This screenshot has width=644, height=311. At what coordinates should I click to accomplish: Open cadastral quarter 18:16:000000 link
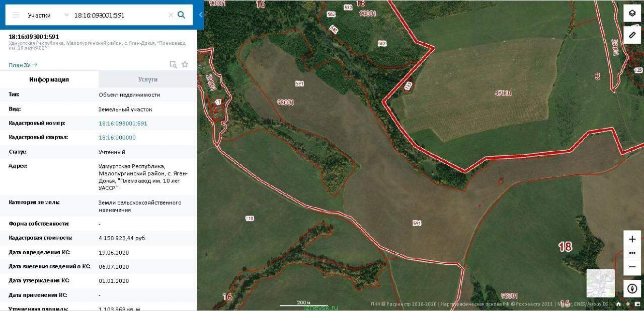[117, 137]
